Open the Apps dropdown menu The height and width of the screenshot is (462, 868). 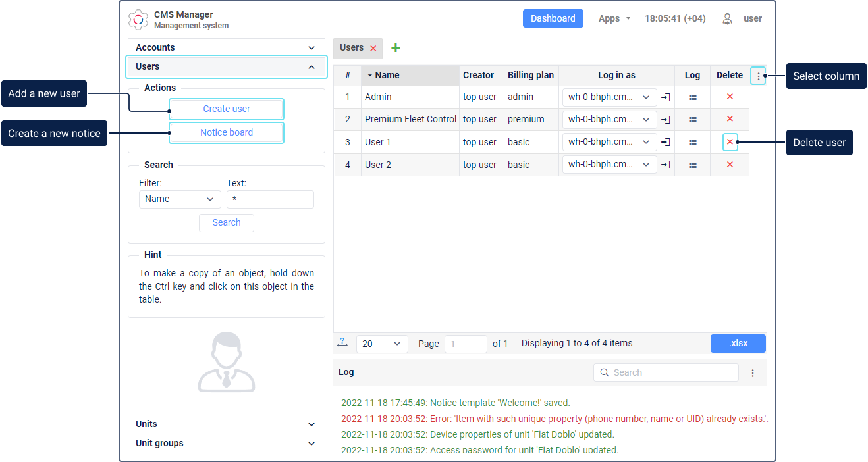(x=614, y=18)
